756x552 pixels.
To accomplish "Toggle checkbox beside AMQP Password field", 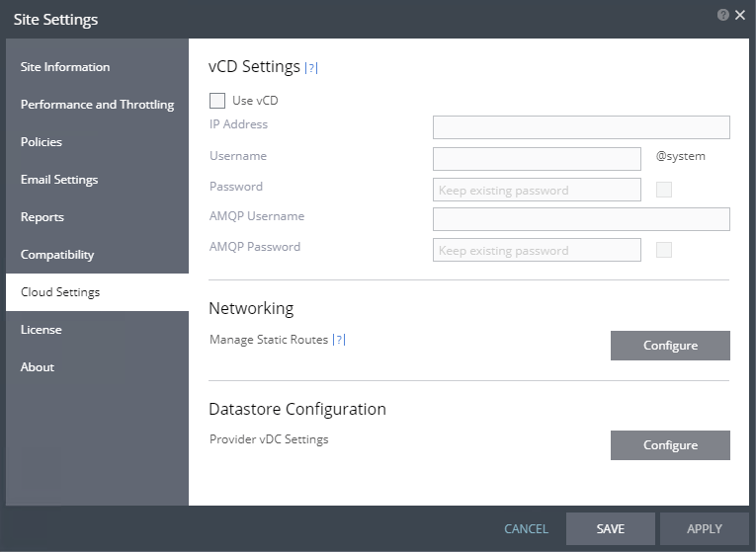I will click(664, 250).
